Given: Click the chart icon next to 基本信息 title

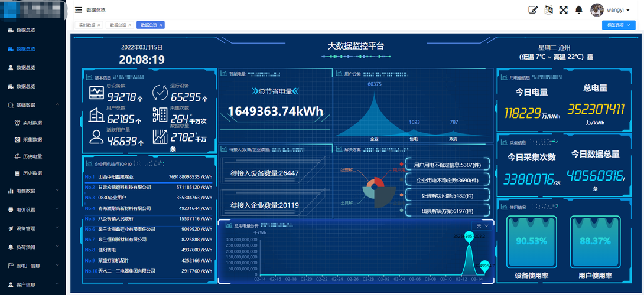Looking at the screenshot, I should pyautogui.click(x=89, y=77).
